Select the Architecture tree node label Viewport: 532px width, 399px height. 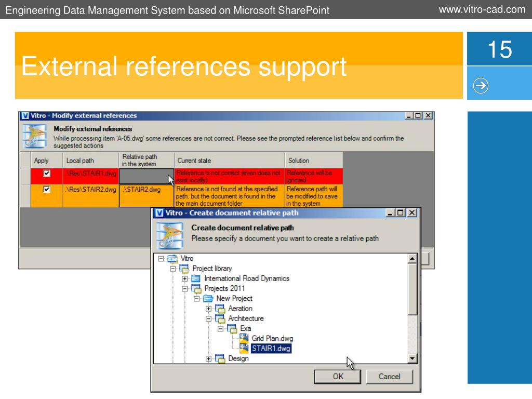(x=246, y=318)
